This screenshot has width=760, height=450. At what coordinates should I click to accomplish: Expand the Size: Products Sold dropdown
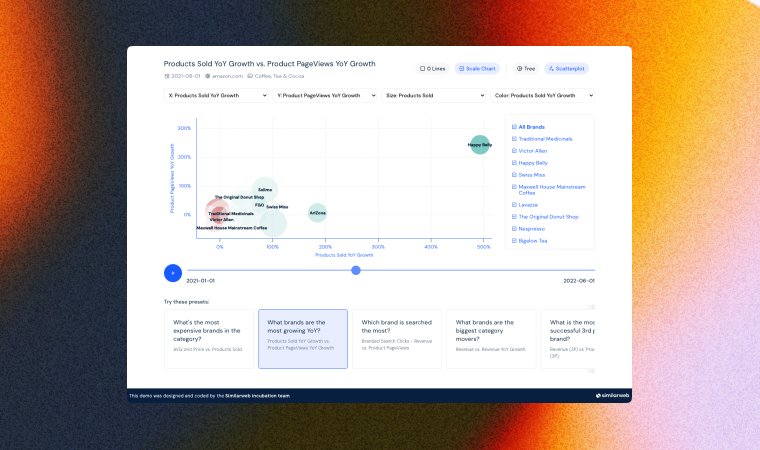coord(433,96)
